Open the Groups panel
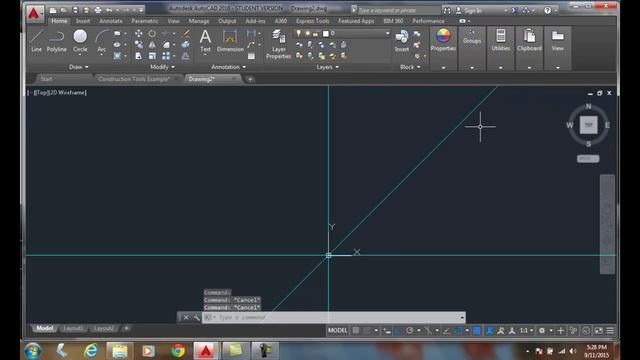 click(x=472, y=37)
